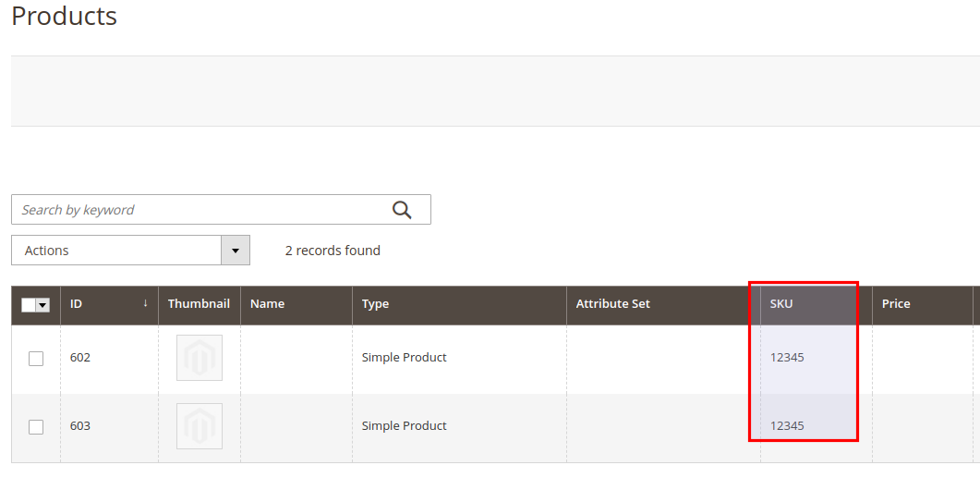Viewport: 980px width, 490px height.
Task: Expand the Actions dropdown
Action: tap(116, 251)
